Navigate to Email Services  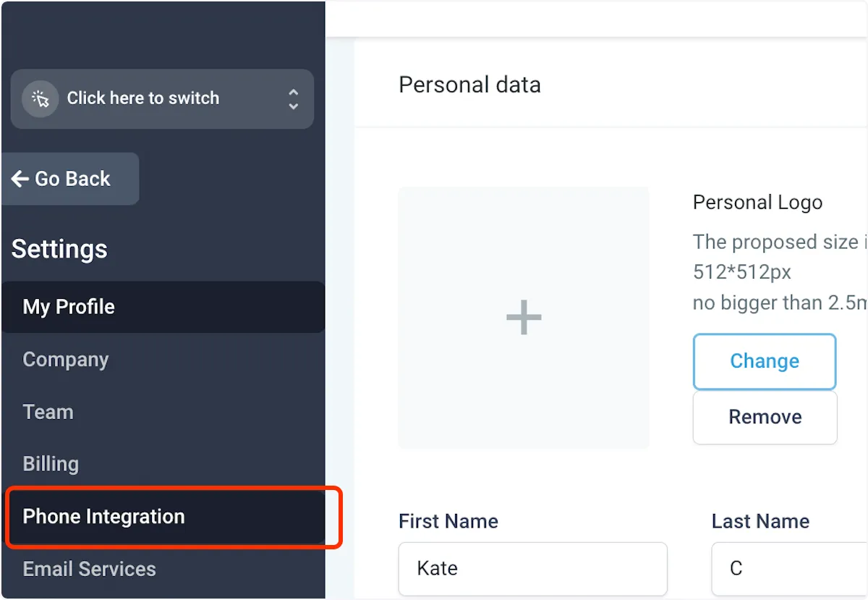click(x=90, y=569)
